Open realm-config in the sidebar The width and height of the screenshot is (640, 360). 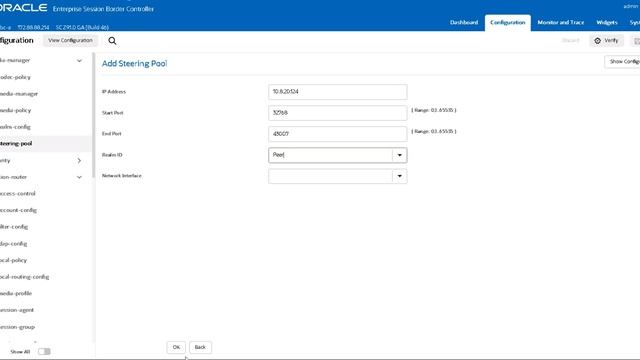(x=15, y=127)
